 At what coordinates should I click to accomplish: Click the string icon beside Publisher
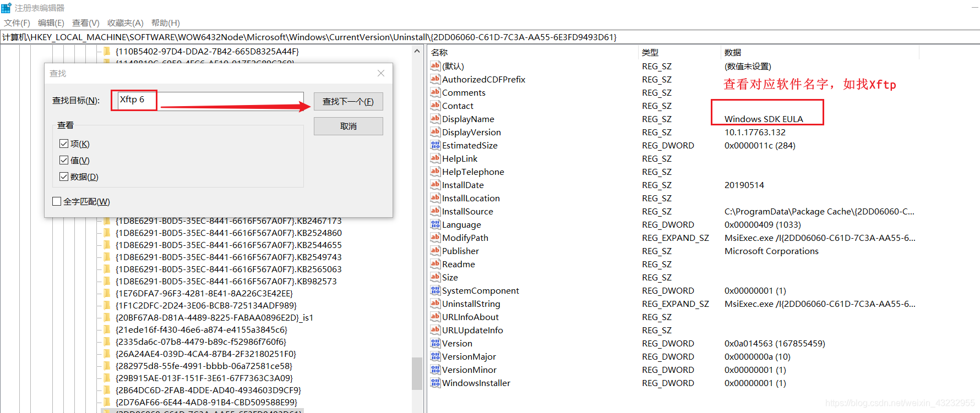435,251
